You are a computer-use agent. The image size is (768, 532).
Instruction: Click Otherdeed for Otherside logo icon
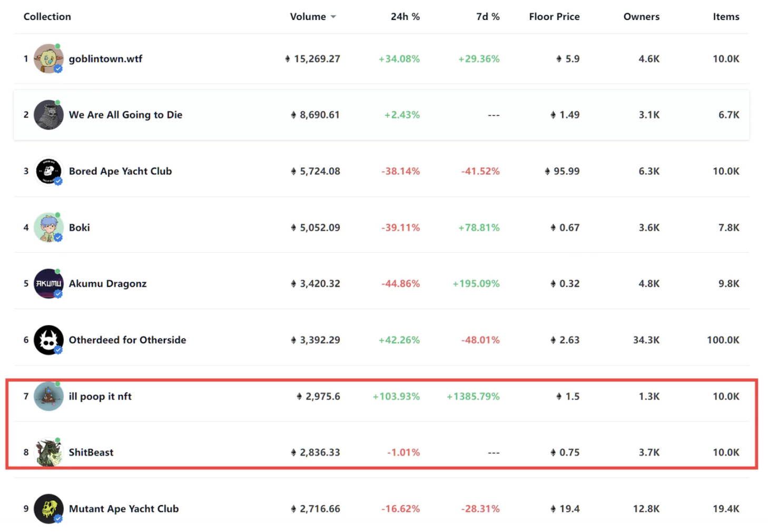(x=48, y=340)
